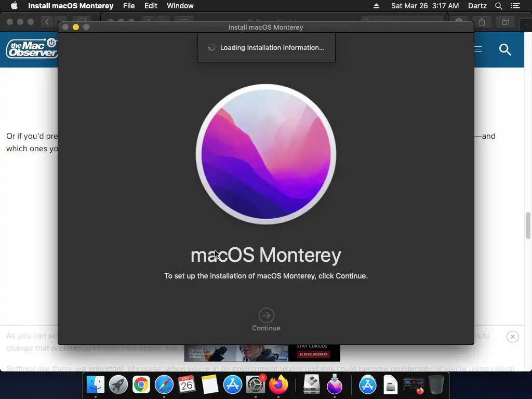Click the Loading Installation Information spinner
Image resolution: width=532 pixels, height=399 pixels.
tap(212, 48)
